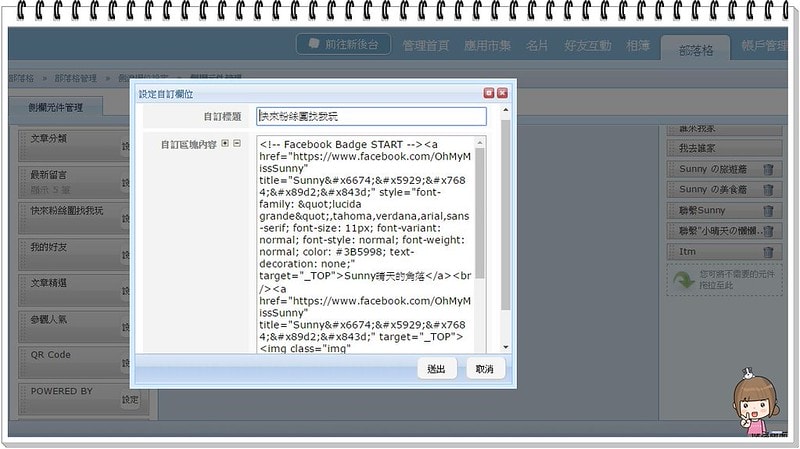Image resolution: width=800 pixels, height=449 pixels.
Task: Click the red close icon of dialog
Action: (x=502, y=93)
